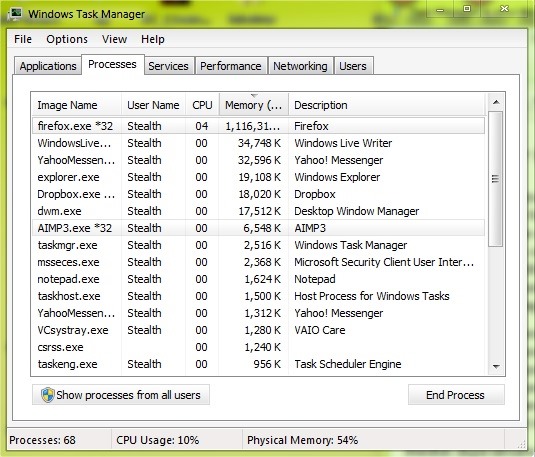535x457 pixels.
Task: Sort by CPU column header
Action: click(202, 105)
